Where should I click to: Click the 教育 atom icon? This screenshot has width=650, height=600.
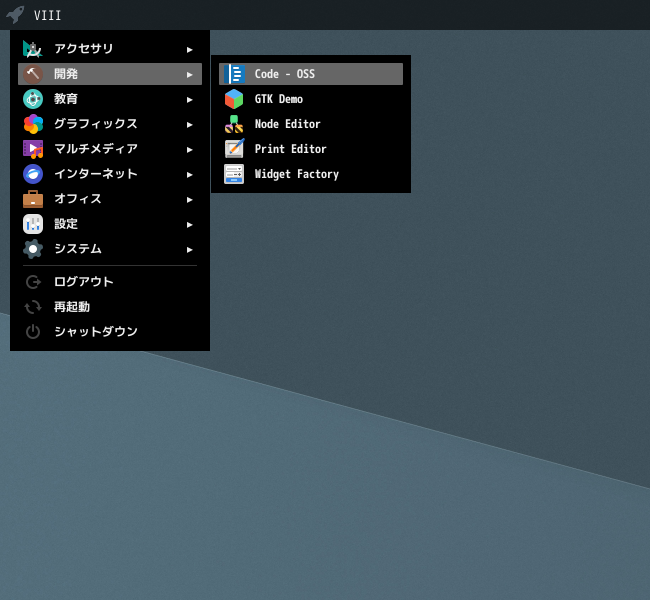click(x=33, y=99)
